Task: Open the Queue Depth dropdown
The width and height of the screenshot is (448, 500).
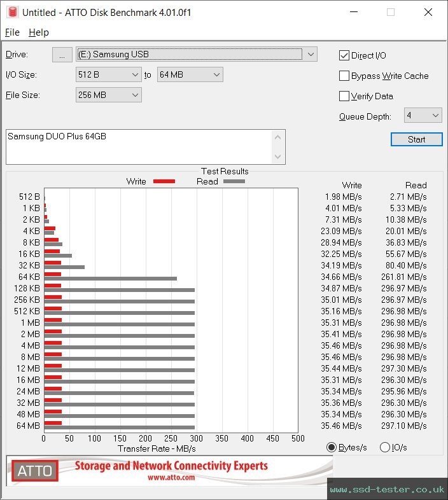Action: pyautogui.click(x=423, y=115)
